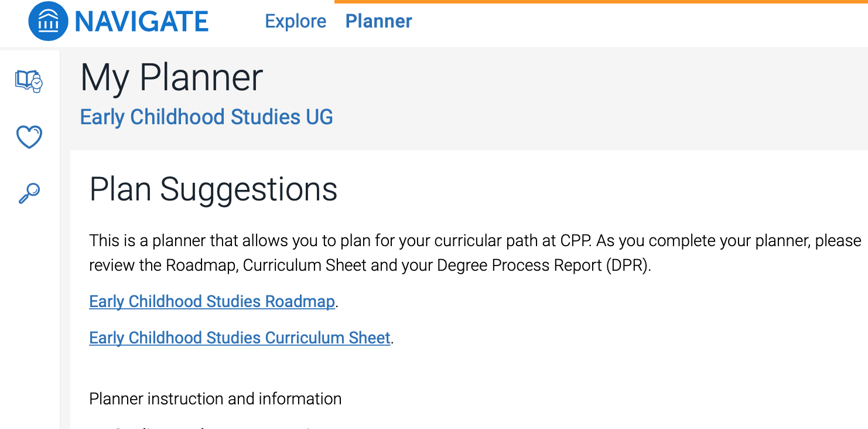The width and height of the screenshot is (868, 429).
Task: Click the Plan Suggestions heading
Action: (213, 189)
